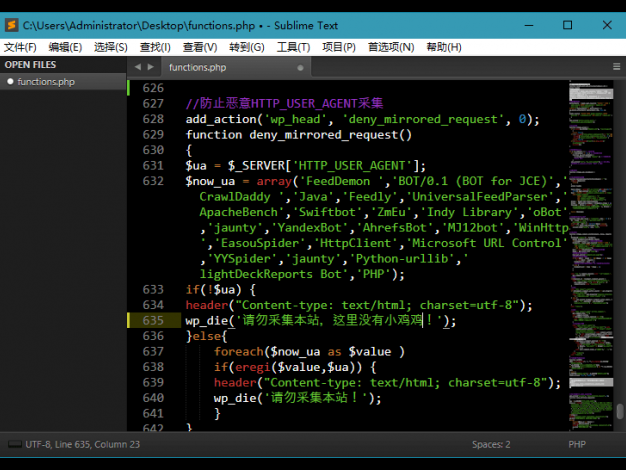Image resolution: width=626 pixels, height=470 pixels.
Task: Click the }else{ on line 636
Action: pos(206,336)
